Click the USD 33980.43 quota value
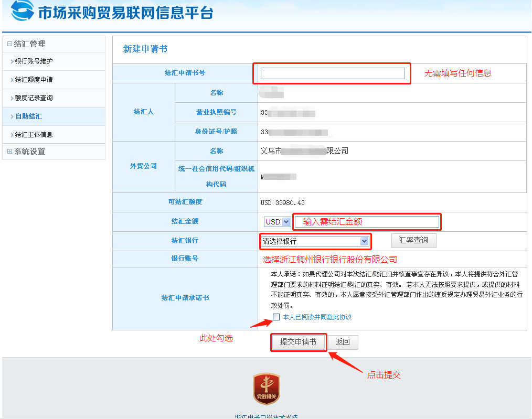This screenshot has width=532, height=419. pyautogui.click(x=283, y=203)
